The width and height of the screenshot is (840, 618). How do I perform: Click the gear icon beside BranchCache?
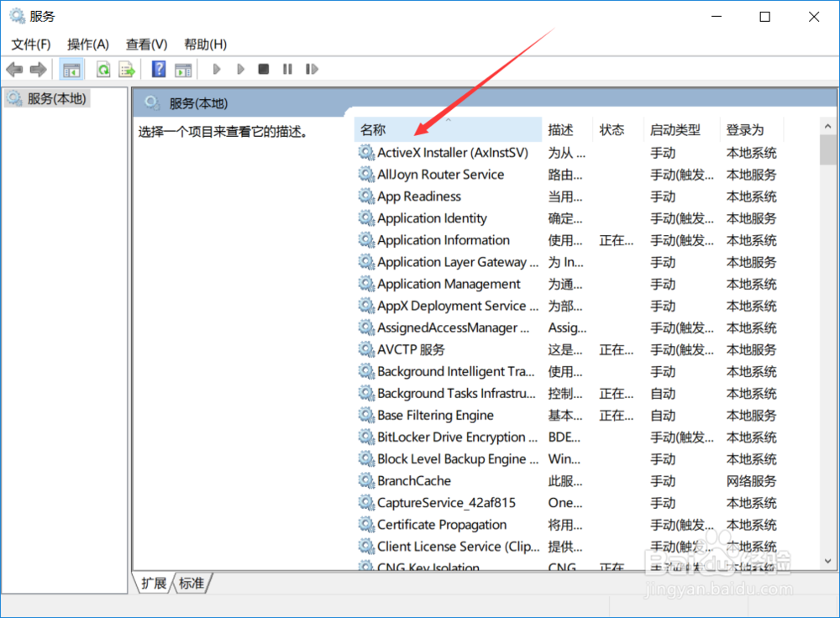366,481
